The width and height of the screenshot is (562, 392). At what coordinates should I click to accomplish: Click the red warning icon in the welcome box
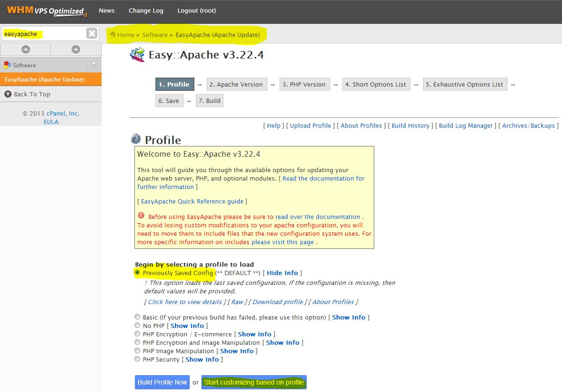[141, 216]
